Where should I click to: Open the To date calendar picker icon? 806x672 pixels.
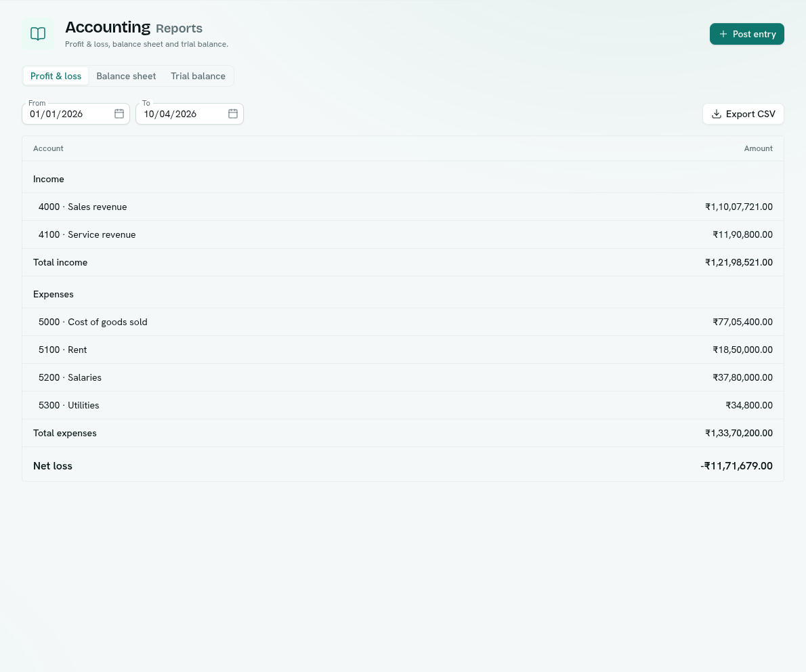coord(233,114)
